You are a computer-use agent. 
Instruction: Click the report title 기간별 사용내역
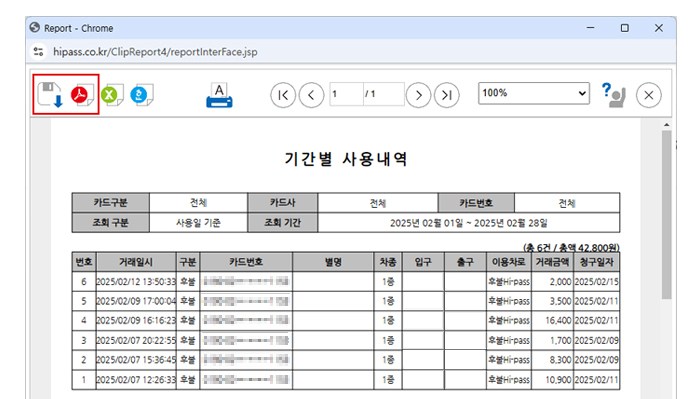click(346, 159)
